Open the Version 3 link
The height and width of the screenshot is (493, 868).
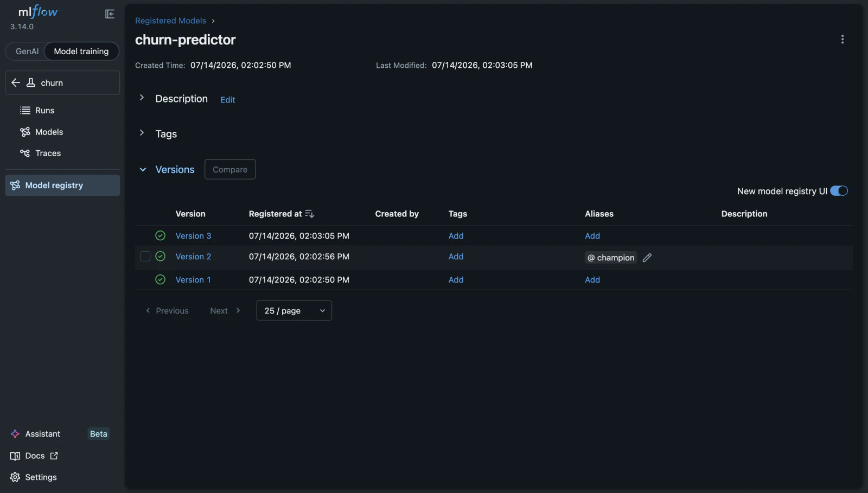tap(193, 236)
